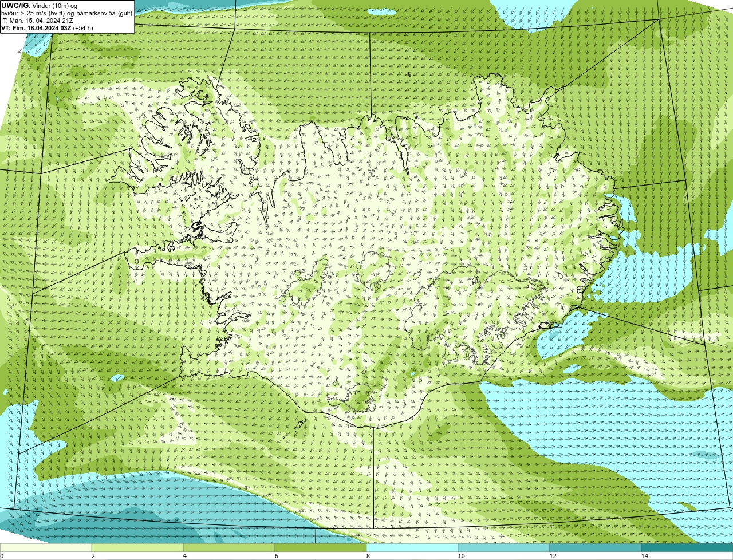Image resolution: width=733 pixels, height=560 pixels.
Task: Click the 4–6 m/s legend color segment
Action: click(x=229, y=547)
